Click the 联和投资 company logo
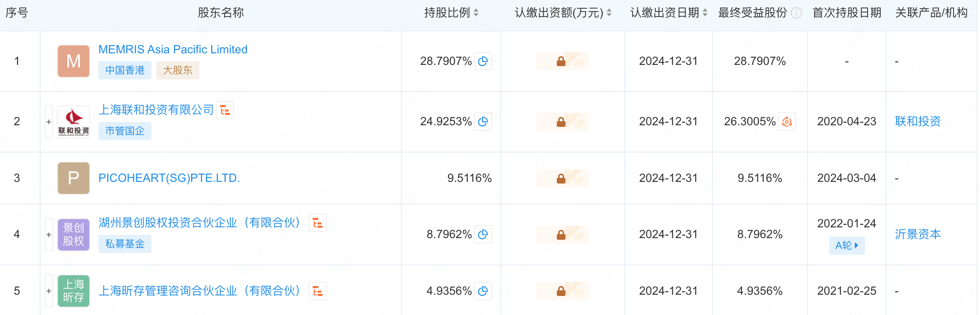 tap(74, 122)
